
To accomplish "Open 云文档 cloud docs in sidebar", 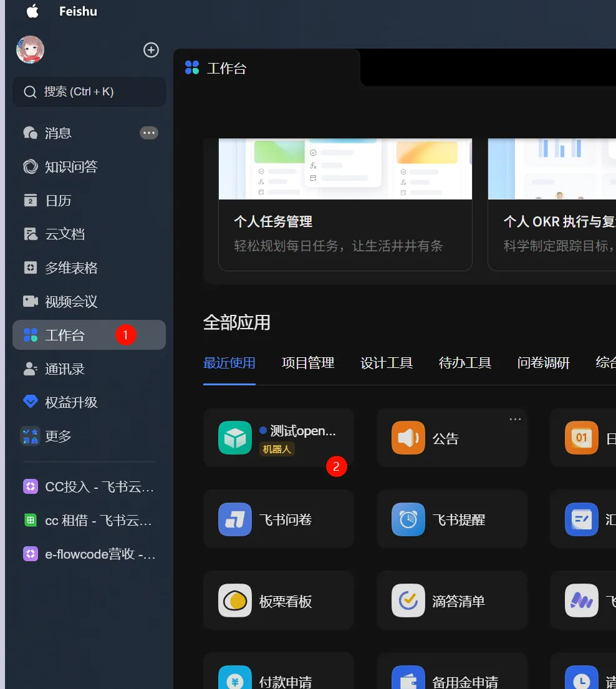I will coord(89,234).
